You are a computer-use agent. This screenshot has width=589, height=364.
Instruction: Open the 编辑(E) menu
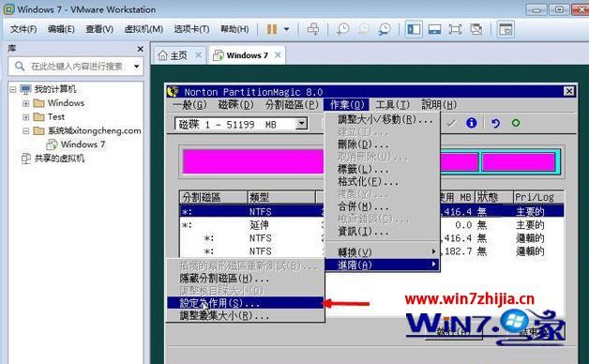pyautogui.click(x=61, y=29)
